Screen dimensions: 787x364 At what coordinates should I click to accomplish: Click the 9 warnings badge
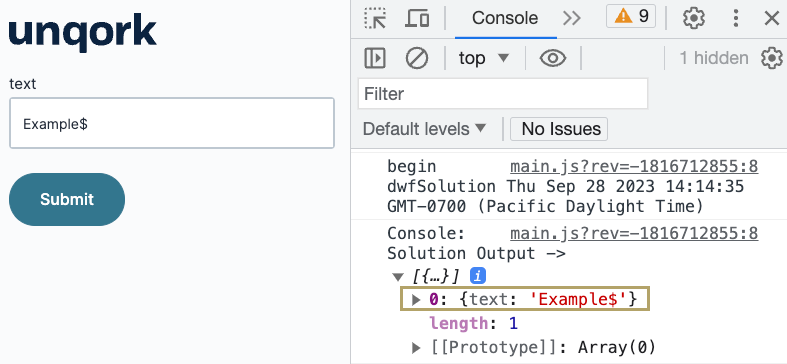pyautogui.click(x=631, y=17)
